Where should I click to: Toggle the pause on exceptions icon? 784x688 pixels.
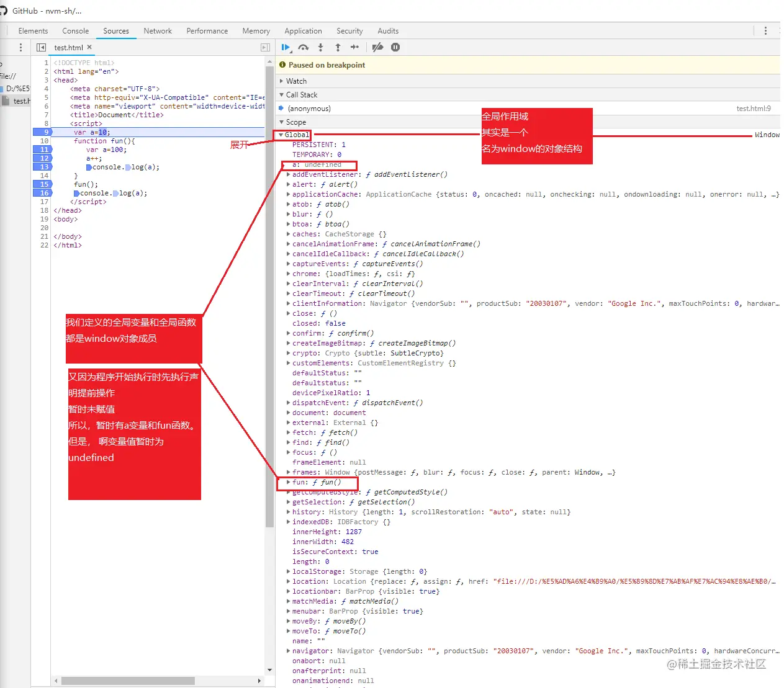pos(395,47)
